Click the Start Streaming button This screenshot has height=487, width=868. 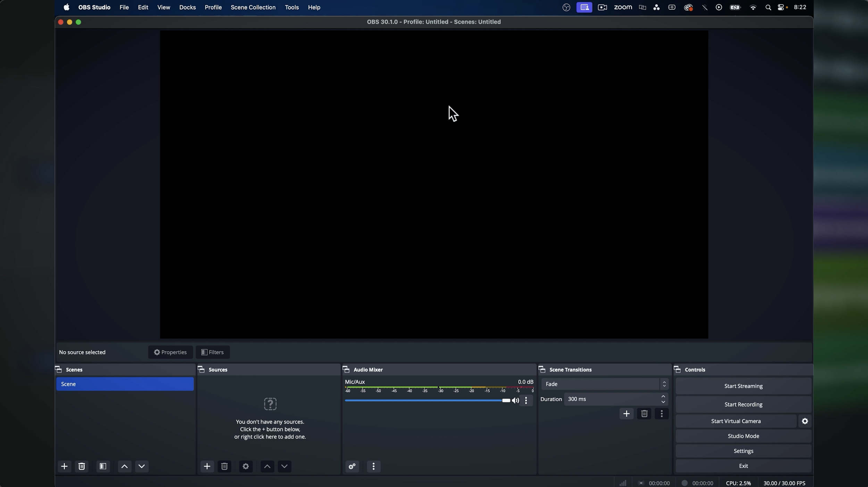tap(743, 386)
